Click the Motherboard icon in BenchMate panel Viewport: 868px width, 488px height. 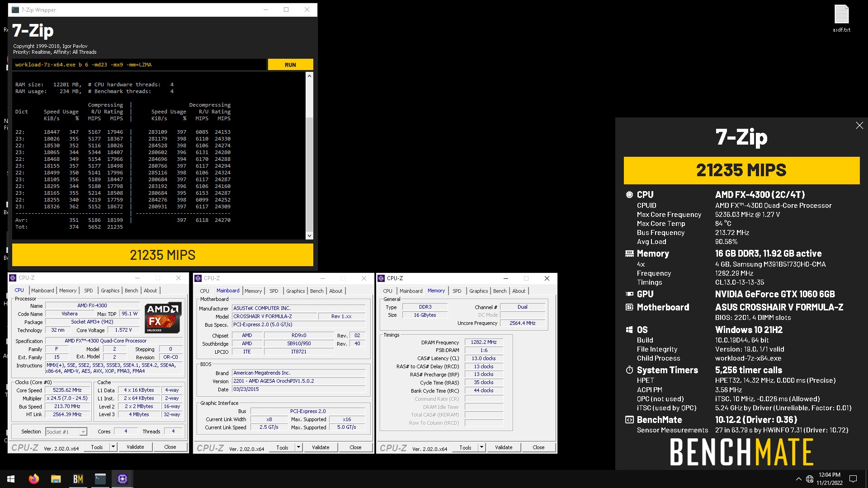[x=629, y=307]
